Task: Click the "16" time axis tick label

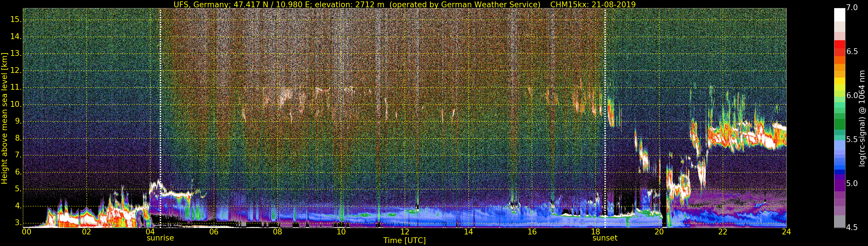Action: click(x=532, y=232)
